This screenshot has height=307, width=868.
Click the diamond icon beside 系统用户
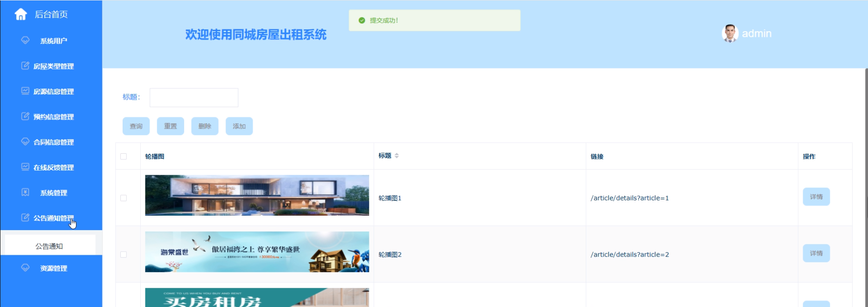pyautogui.click(x=25, y=40)
